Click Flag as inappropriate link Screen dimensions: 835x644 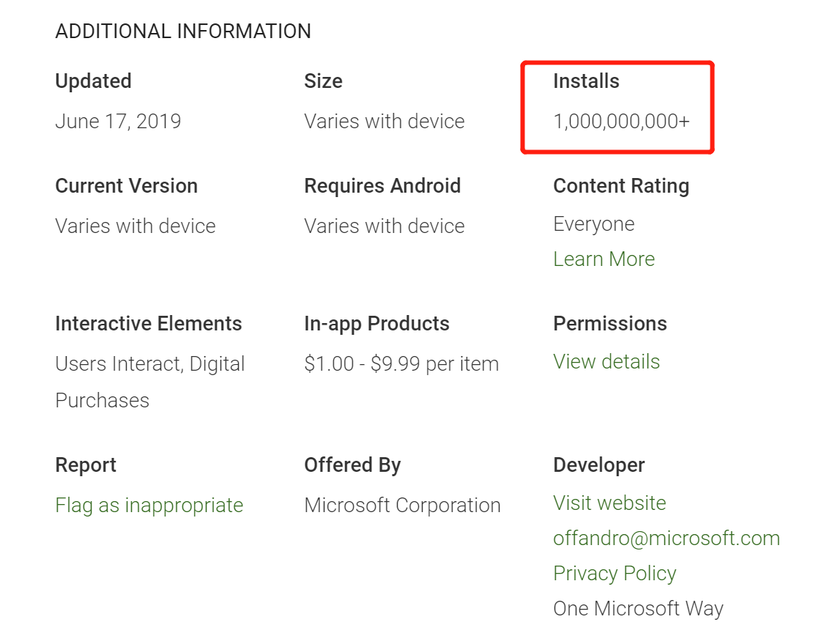tap(149, 506)
